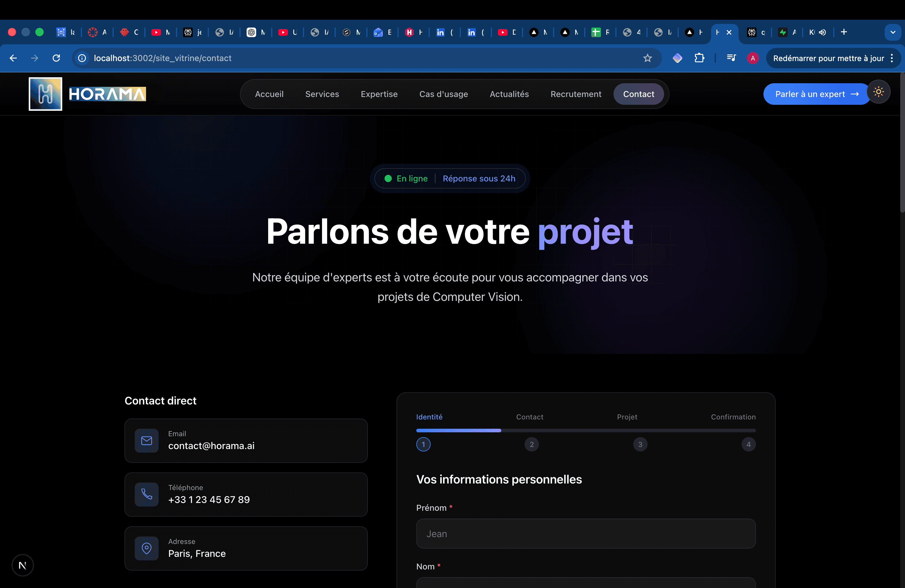Image resolution: width=905 pixels, height=588 pixels.
Task: Select Services in the navigation bar
Action: coord(322,94)
